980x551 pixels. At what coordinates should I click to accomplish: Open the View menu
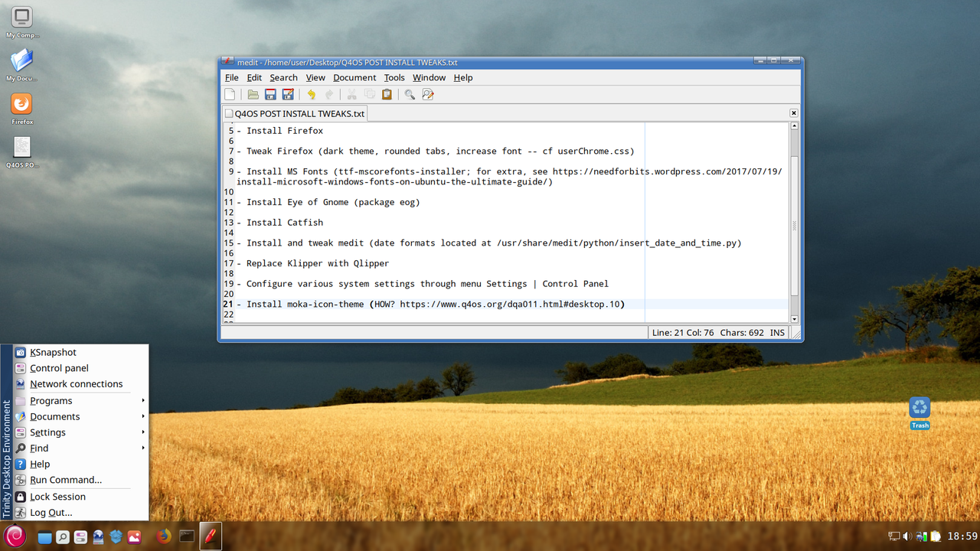[315, 77]
